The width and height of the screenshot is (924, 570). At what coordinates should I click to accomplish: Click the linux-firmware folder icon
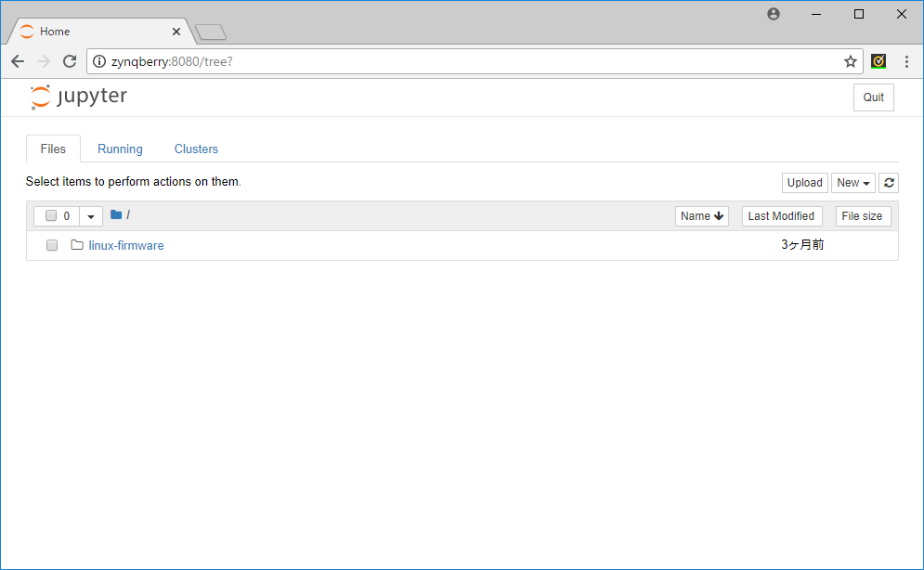pyautogui.click(x=77, y=246)
